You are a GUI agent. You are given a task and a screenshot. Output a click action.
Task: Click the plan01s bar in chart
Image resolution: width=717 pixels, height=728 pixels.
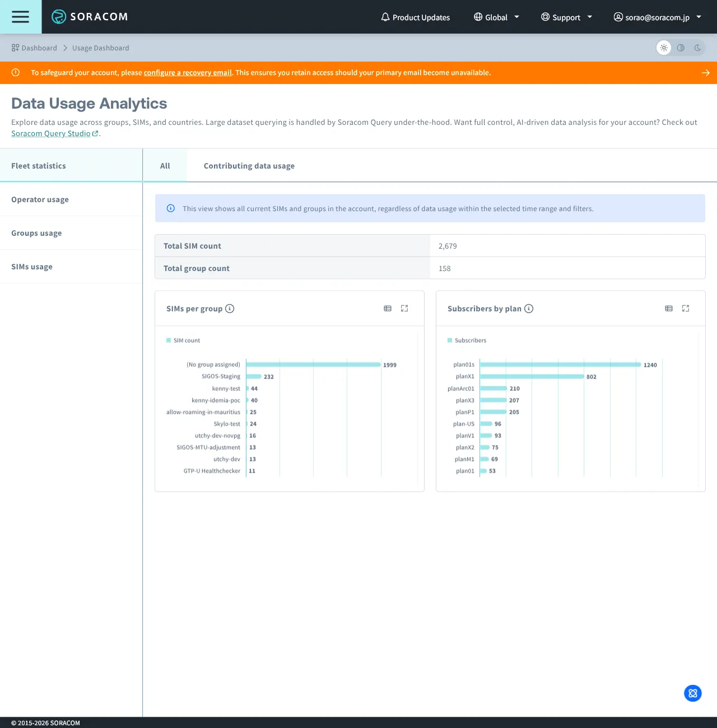point(561,365)
